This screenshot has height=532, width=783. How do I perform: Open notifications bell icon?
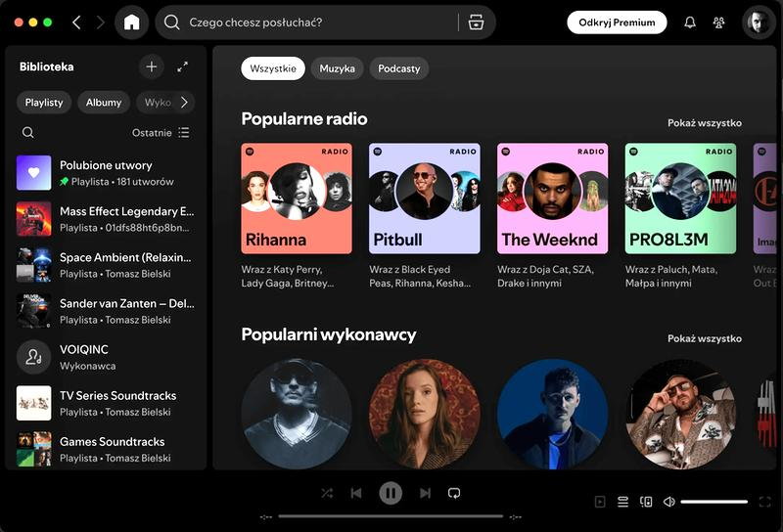coord(690,22)
